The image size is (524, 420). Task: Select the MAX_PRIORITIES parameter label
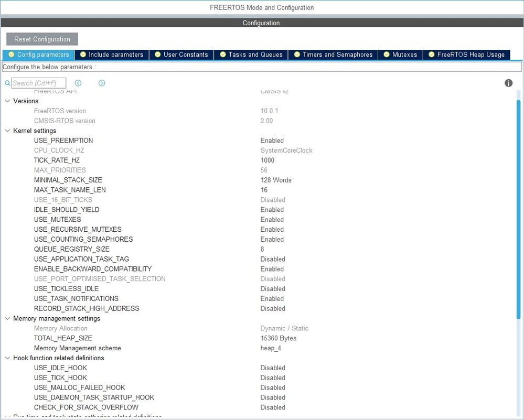pos(60,170)
